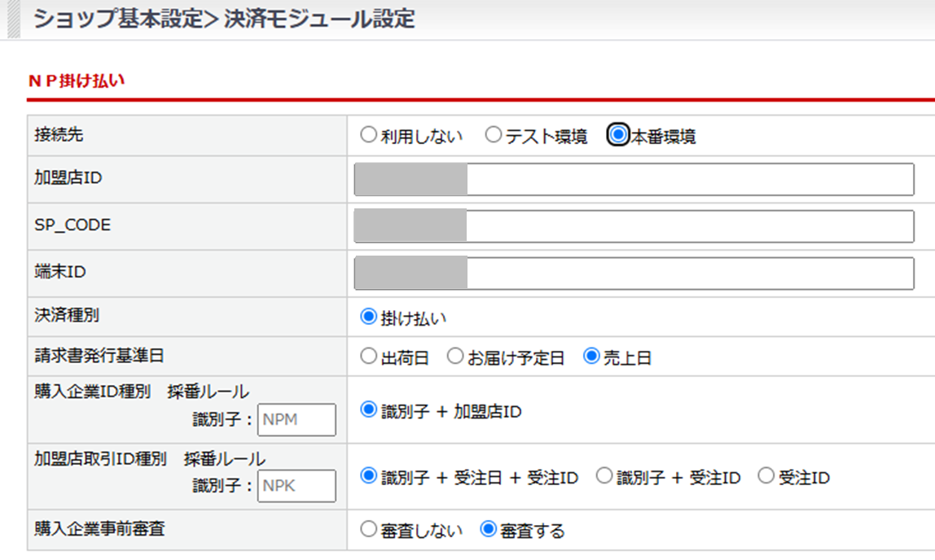Click the 加盟店ID input field
Image resolution: width=935 pixels, height=560 pixels.
coord(634,180)
